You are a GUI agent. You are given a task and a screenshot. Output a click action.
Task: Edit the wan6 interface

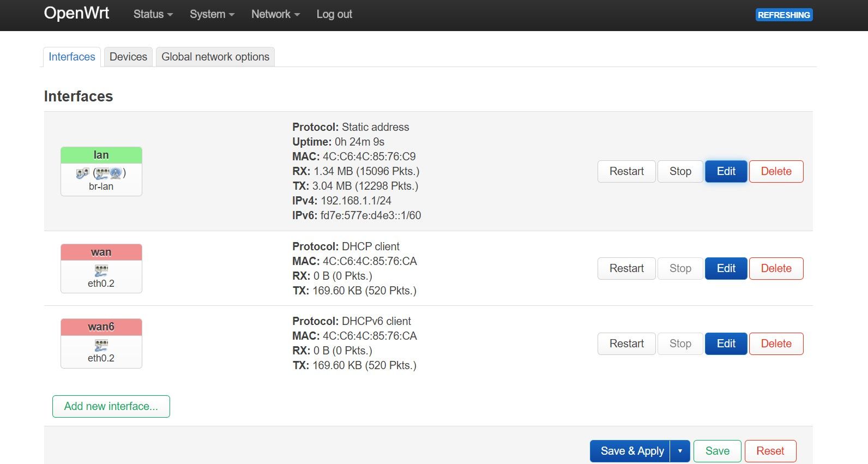tap(726, 344)
